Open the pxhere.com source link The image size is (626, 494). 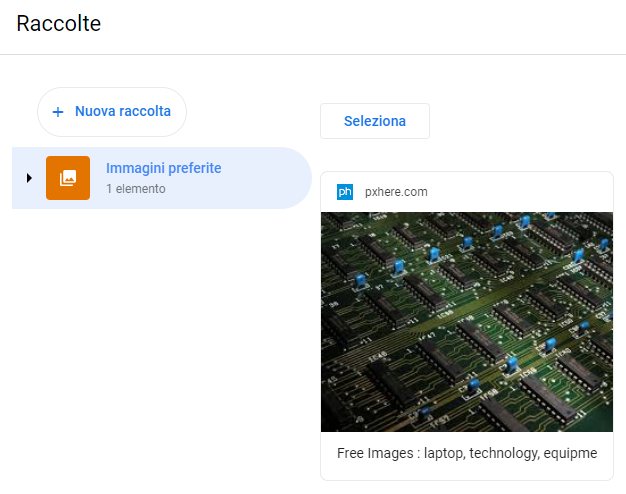click(x=396, y=192)
